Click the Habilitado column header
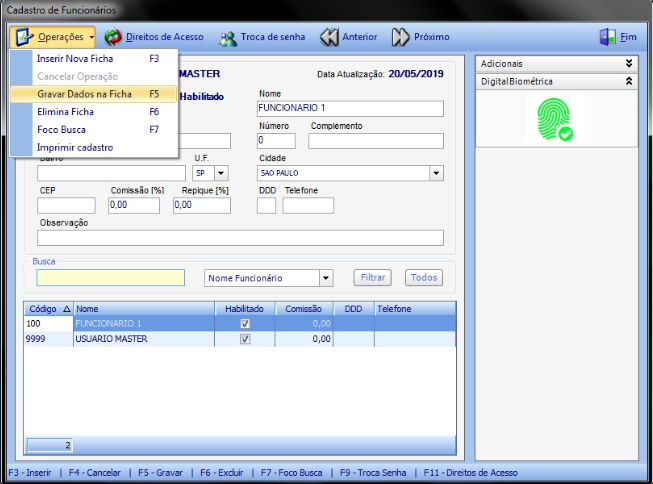Screen dimensions: 653x484 pyautogui.click(x=244, y=309)
